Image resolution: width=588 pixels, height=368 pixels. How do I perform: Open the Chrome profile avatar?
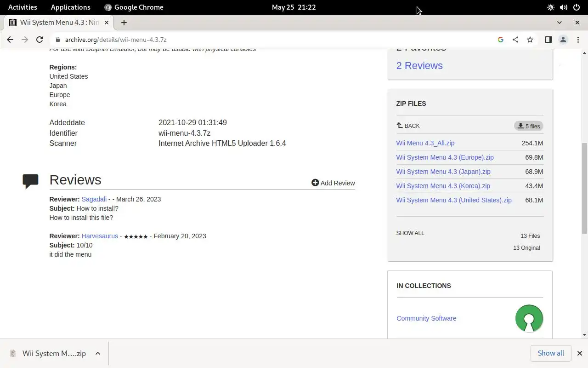(x=563, y=40)
